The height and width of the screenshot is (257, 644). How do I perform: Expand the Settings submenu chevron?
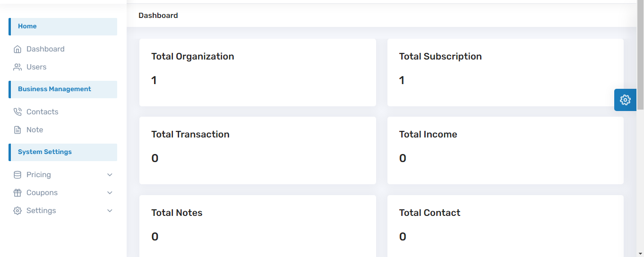click(110, 211)
